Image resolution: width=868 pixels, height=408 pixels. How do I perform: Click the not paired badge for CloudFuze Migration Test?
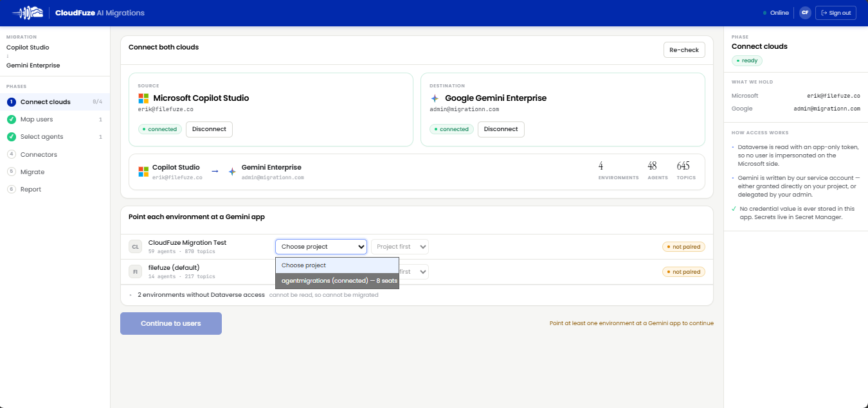pyautogui.click(x=683, y=247)
